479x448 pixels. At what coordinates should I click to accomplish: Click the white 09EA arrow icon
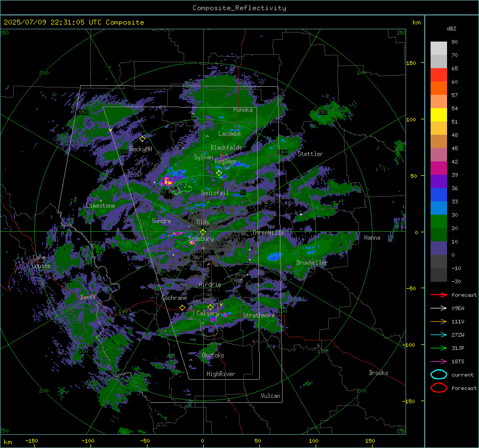[439, 308]
